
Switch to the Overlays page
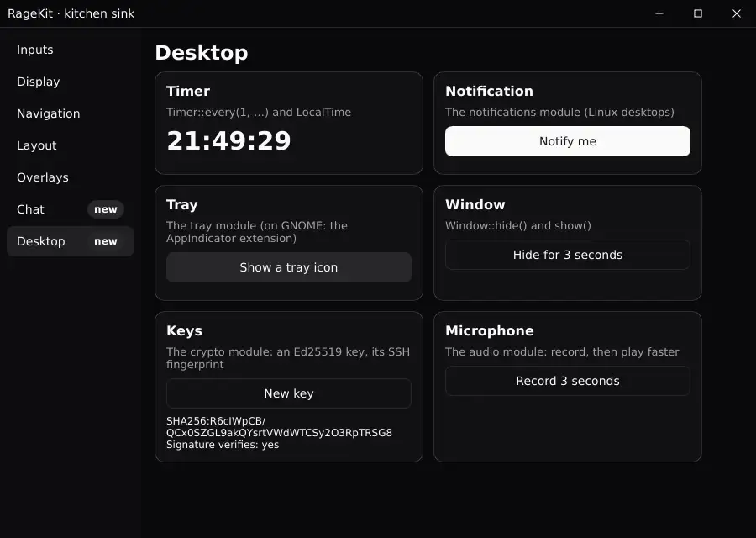[71, 177]
